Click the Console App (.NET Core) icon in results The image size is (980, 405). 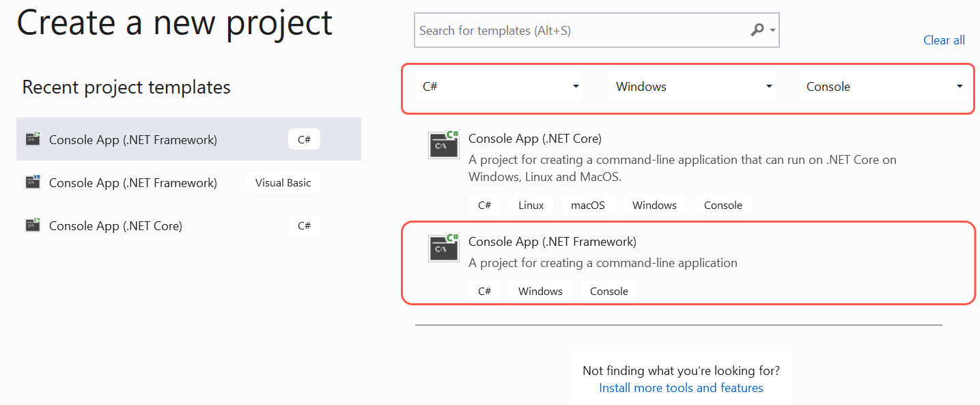tap(444, 145)
